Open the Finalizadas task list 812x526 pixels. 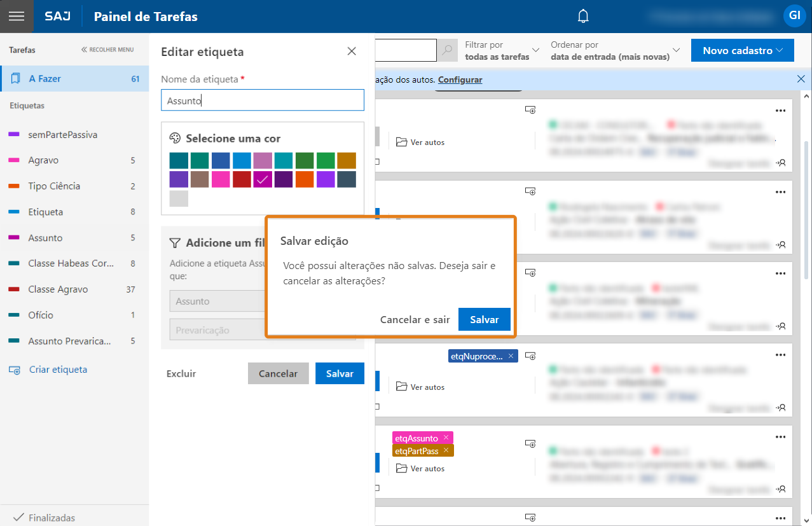(51, 517)
